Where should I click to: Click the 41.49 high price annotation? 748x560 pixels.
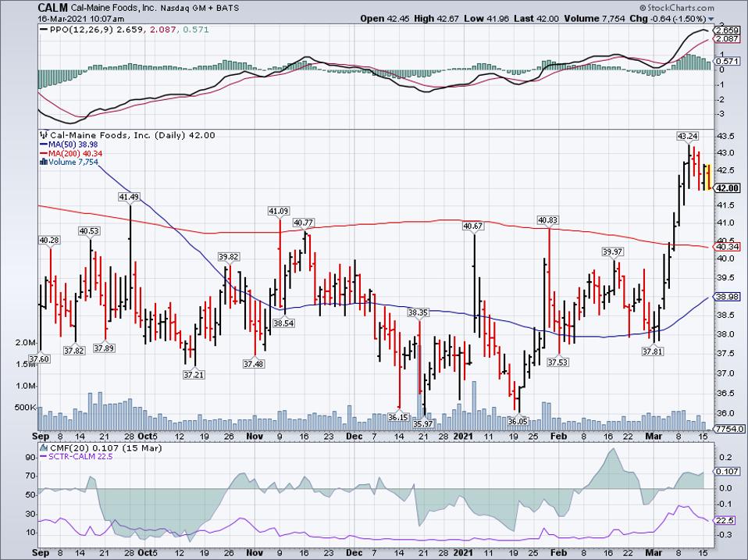[130, 197]
